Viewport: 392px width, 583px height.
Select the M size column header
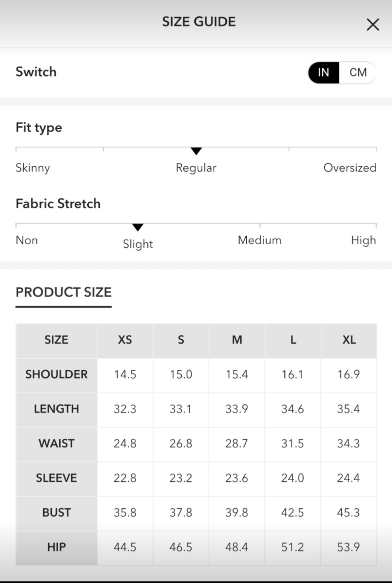coord(237,340)
